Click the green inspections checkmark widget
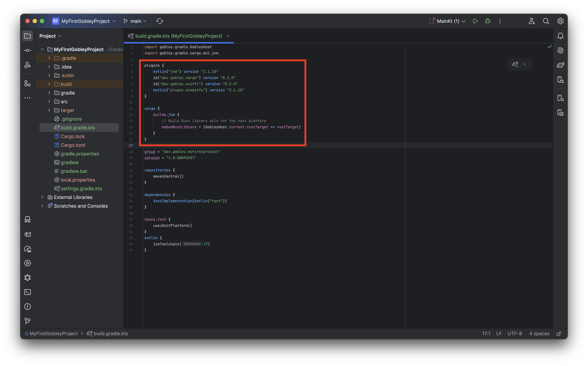Viewport: 588px width, 366px height. click(550, 47)
